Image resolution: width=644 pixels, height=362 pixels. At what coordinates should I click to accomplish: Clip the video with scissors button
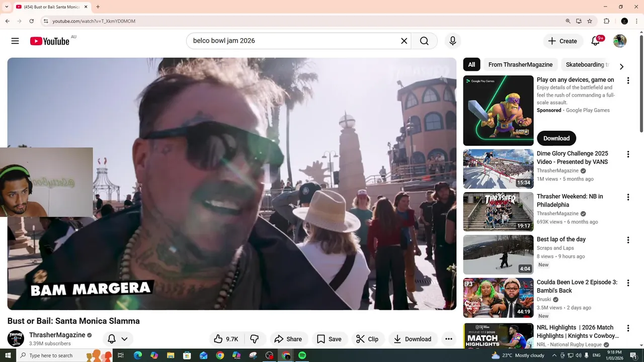click(367, 339)
